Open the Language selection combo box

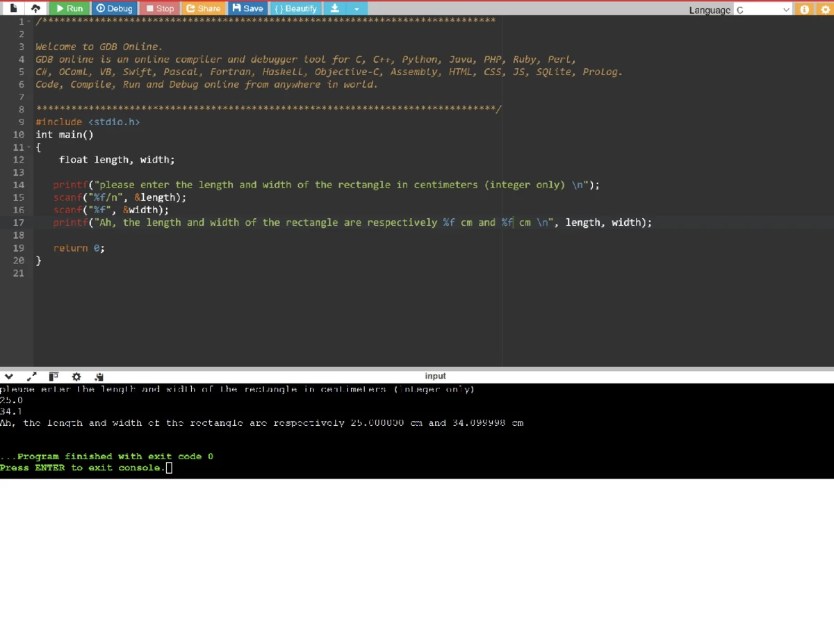(x=763, y=10)
